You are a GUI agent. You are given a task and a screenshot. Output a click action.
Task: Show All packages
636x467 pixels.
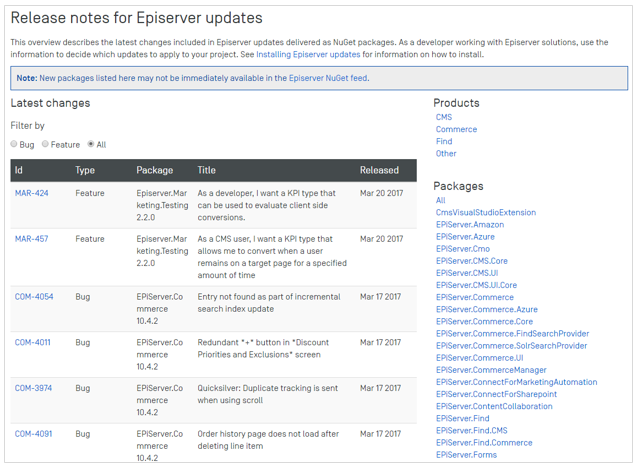(x=441, y=200)
